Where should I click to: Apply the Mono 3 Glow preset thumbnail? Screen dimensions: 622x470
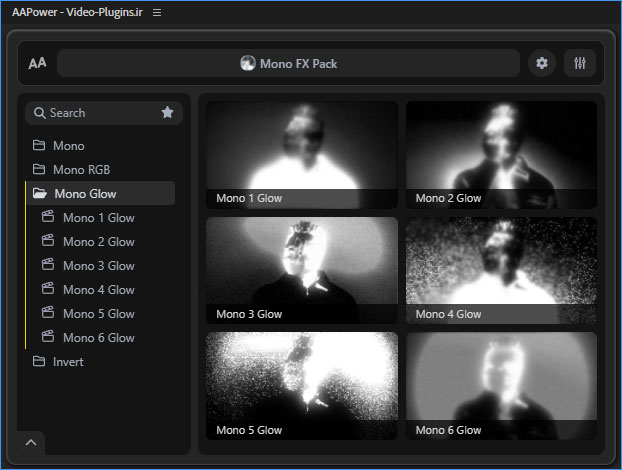(302, 270)
